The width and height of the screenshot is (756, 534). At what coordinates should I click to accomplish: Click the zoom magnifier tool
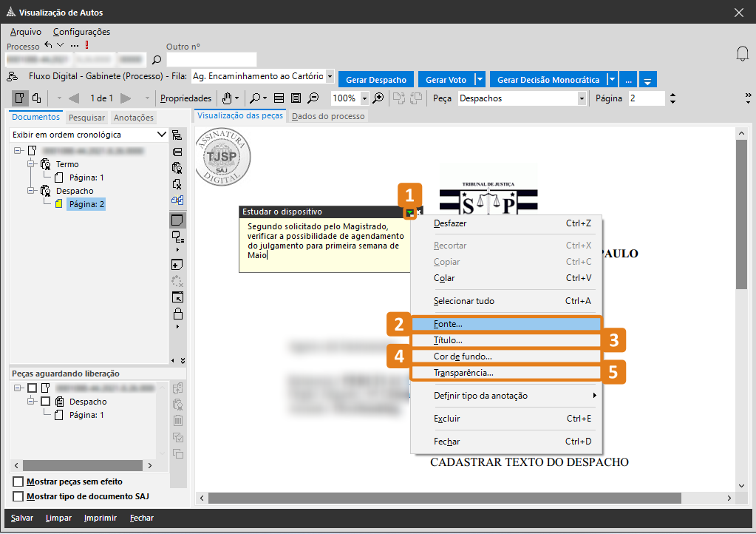255,98
